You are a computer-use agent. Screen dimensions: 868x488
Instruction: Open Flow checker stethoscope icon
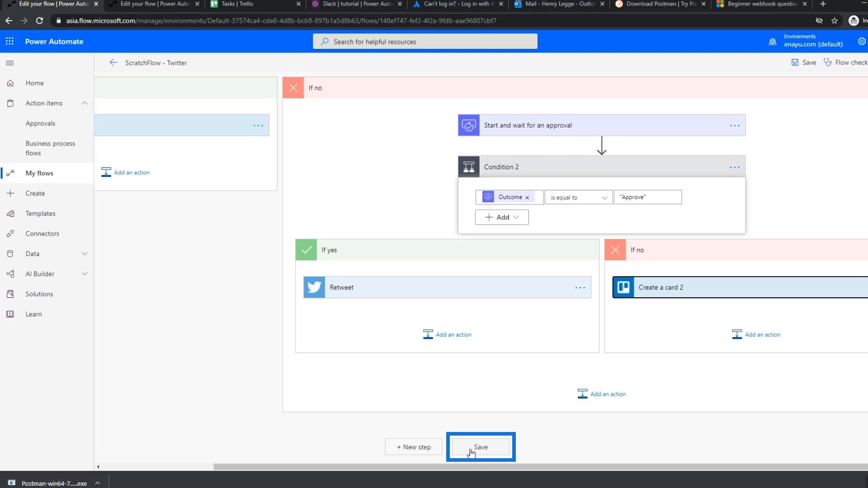pyautogui.click(x=827, y=62)
